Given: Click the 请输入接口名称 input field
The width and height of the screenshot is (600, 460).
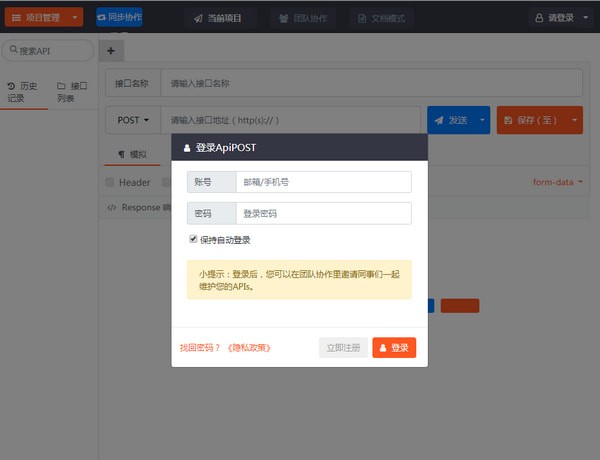Looking at the screenshot, I should (371, 83).
